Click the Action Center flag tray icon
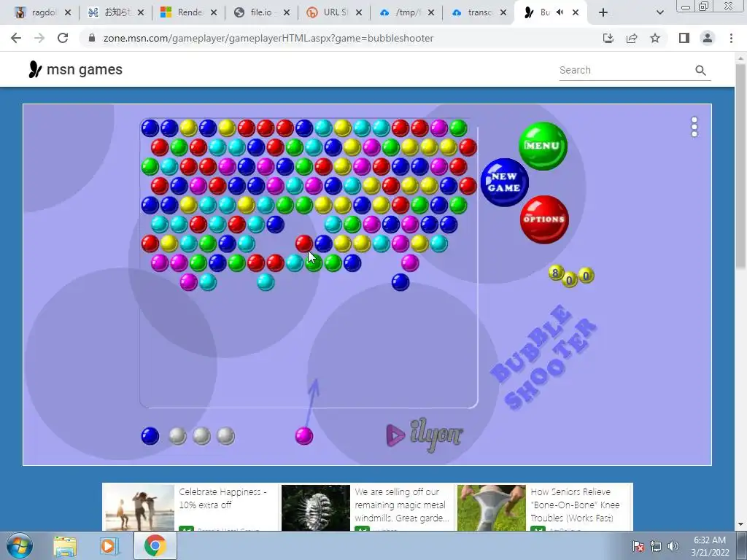This screenshot has width=747, height=560. (x=638, y=546)
